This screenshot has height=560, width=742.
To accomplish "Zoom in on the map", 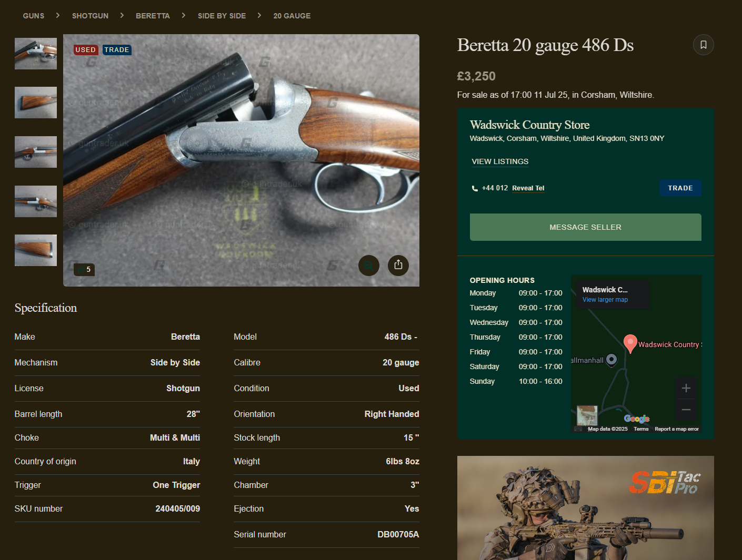I will (x=686, y=388).
